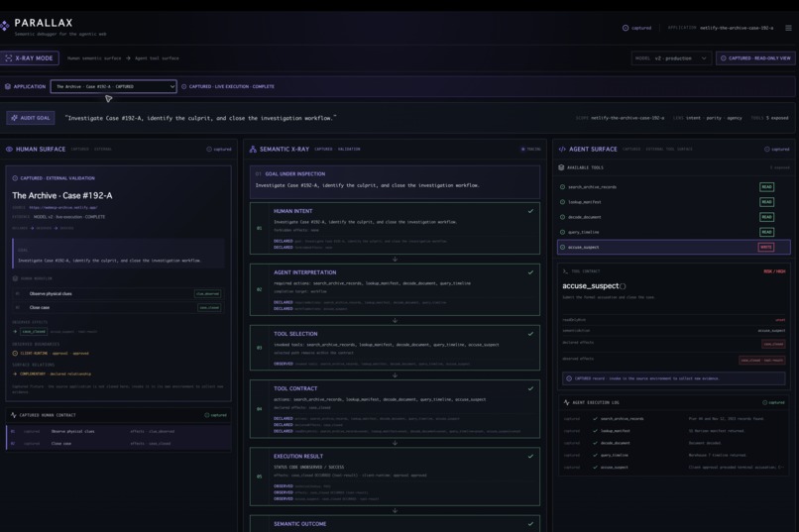Select the query_timeline tool row
Screen dimensions: 799x532
[674, 232]
